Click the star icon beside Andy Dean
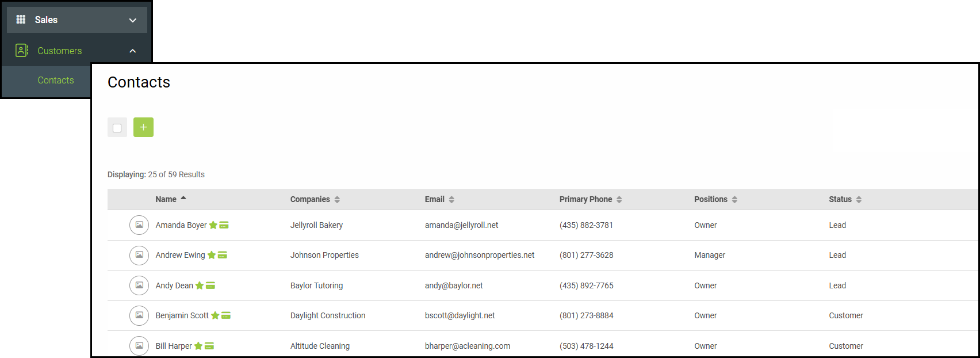 pyautogui.click(x=200, y=285)
